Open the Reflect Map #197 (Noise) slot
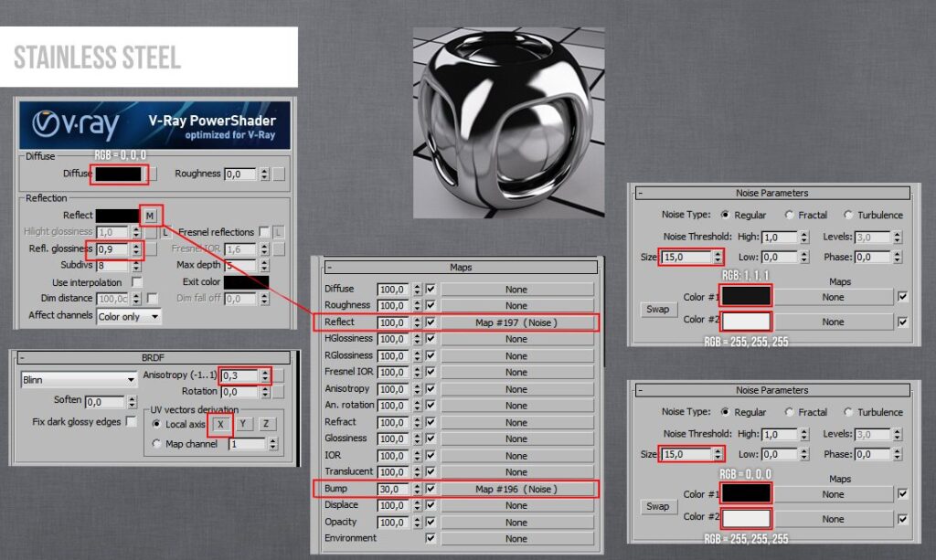Viewport: 936px width, 560px height. pyautogui.click(x=516, y=322)
